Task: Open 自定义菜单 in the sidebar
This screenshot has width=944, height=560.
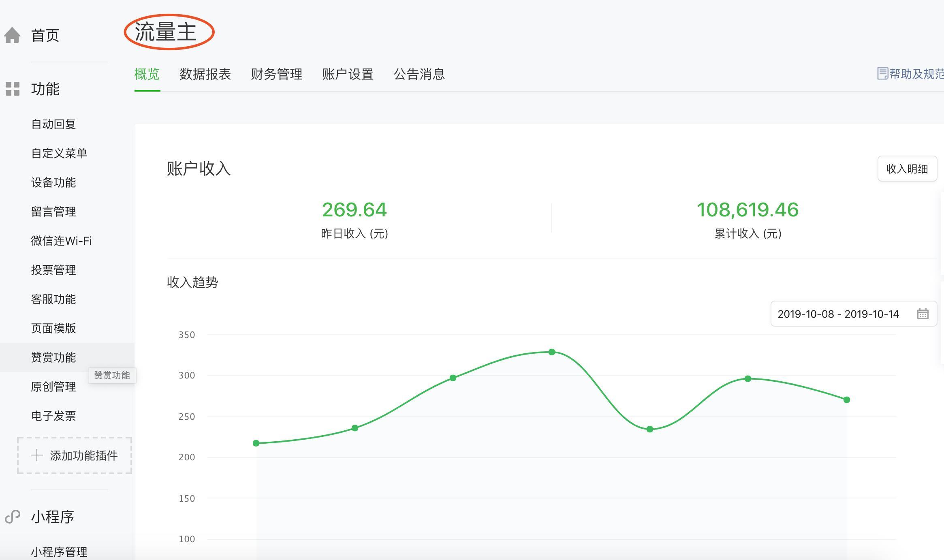Action: 59,153
